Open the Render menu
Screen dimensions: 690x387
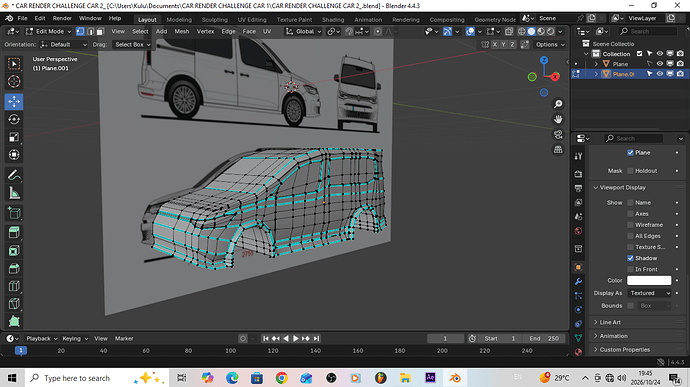pyautogui.click(x=62, y=18)
